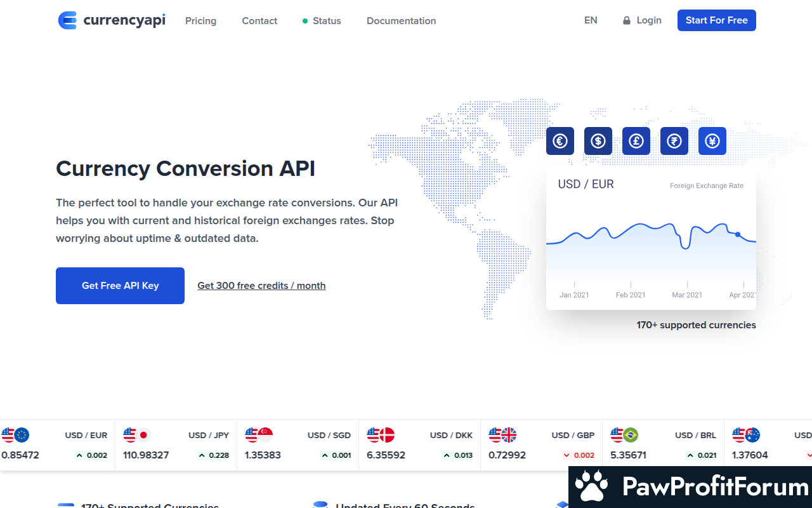Click the 0.002 up change badge for USD / EUR
The width and height of the screenshot is (812, 508).
(x=91, y=455)
